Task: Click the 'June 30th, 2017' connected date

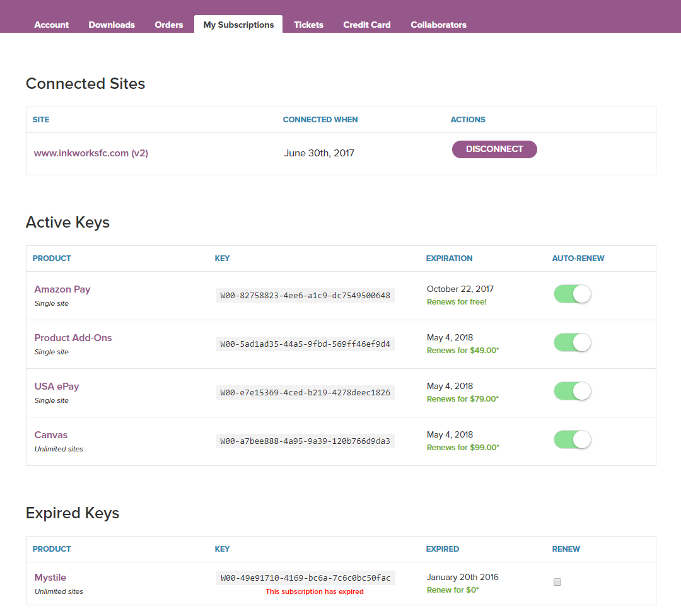Action: coord(319,153)
